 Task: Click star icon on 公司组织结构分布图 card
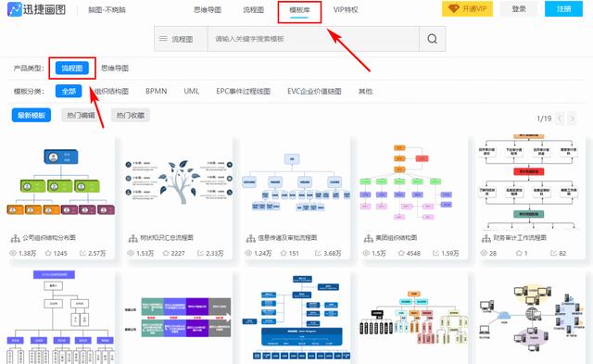coord(48,253)
